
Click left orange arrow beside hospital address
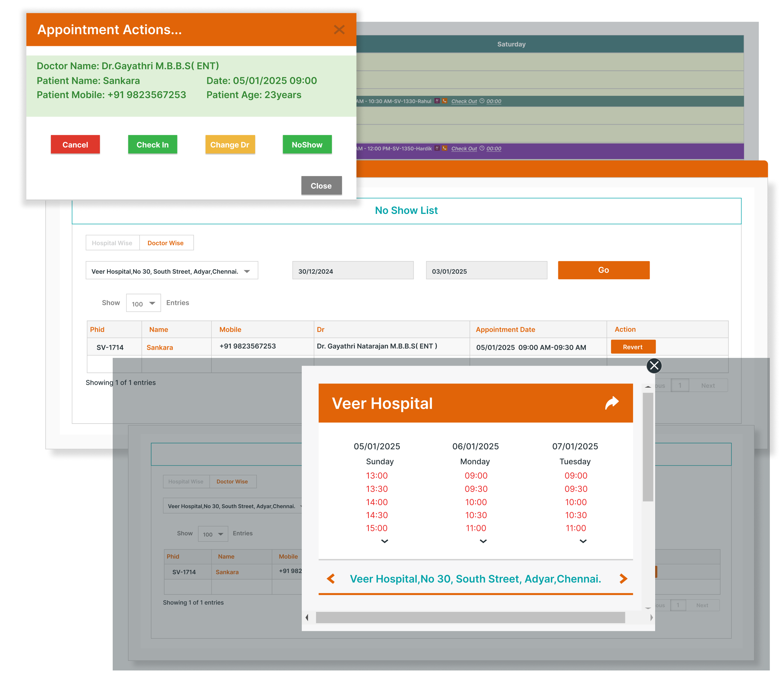point(331,579)
